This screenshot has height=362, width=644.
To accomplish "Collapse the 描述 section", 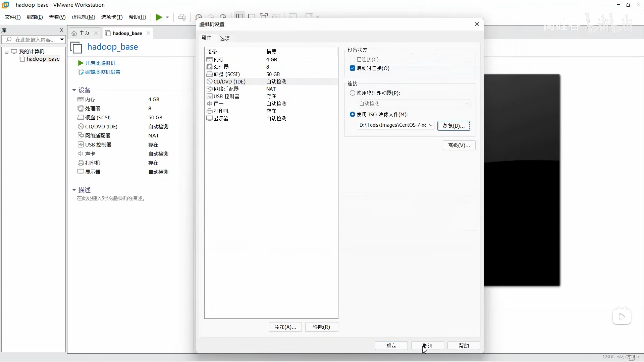I will tap(74, 190).
